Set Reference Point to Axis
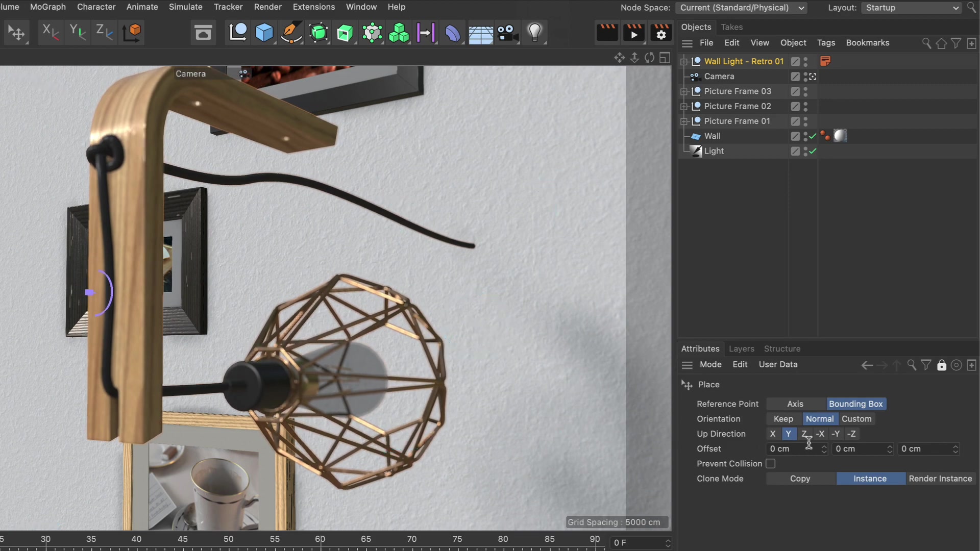Viewport: 980px width, 551px height. 795,404
